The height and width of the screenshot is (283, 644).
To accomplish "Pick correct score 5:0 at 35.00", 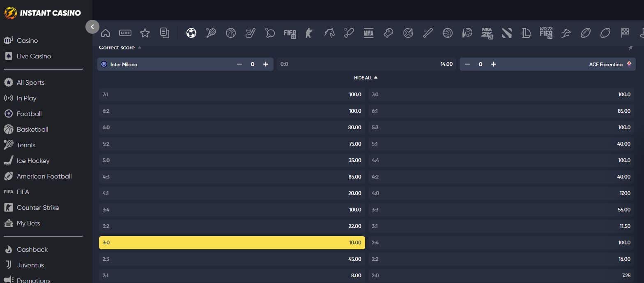I will pyautogui.click(x=232, y=160).
